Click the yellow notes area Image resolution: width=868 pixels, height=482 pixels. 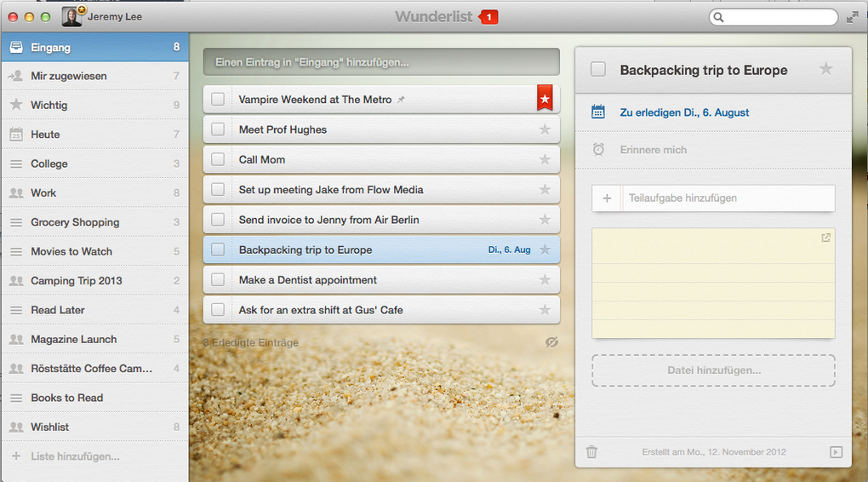coord(714,283)
